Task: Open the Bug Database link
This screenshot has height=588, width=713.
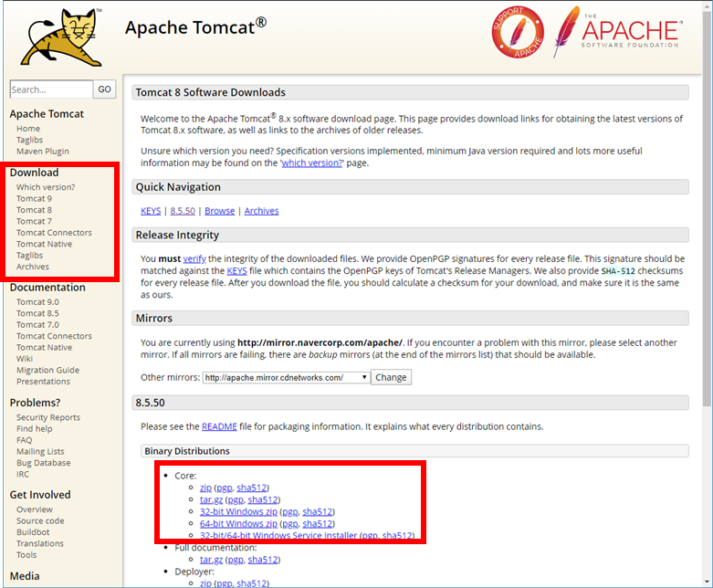Action: point(43,463)
